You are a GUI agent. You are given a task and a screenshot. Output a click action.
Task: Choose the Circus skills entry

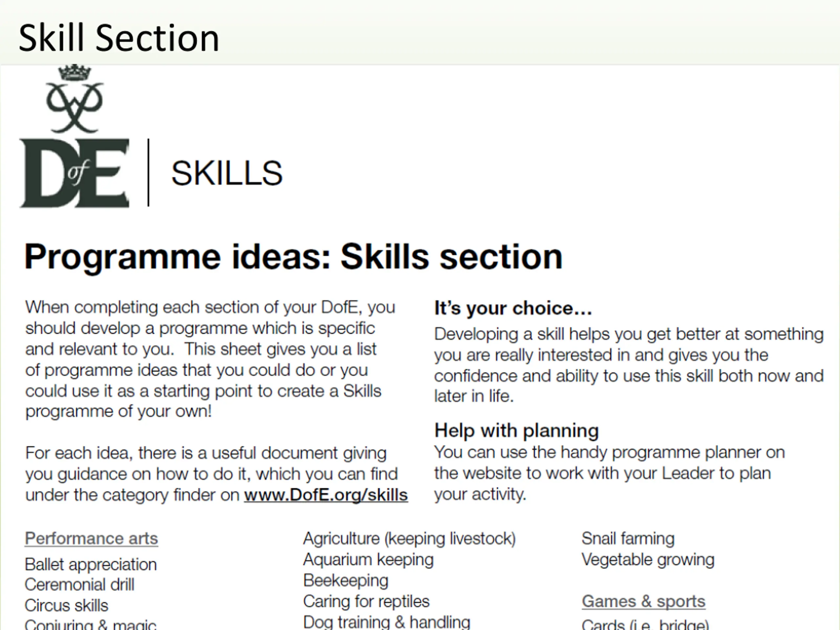tap(67, 606)
